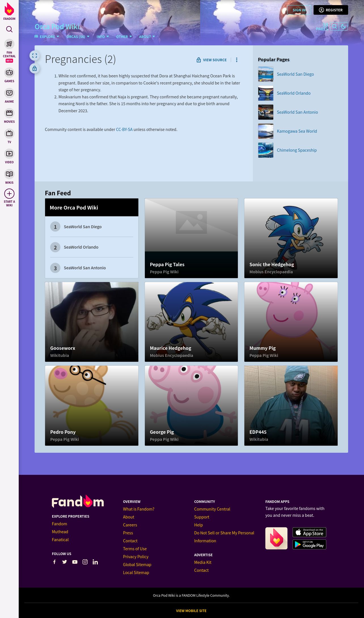Open SeaWorld Orlando popular page link

293,93
